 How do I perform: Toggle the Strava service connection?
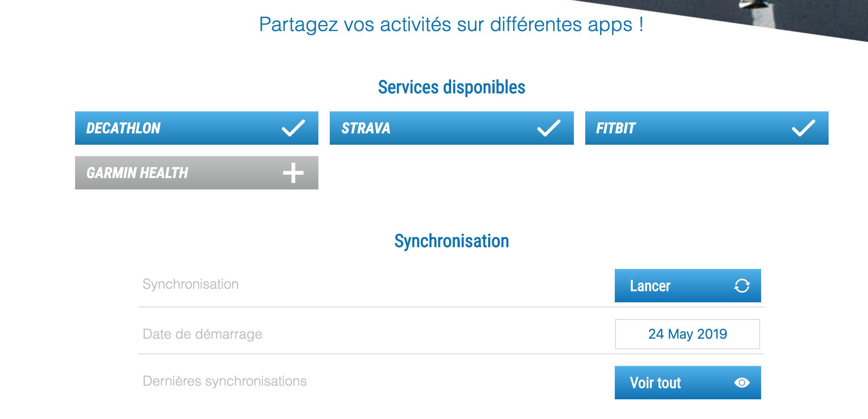click(x=452, y=128)
